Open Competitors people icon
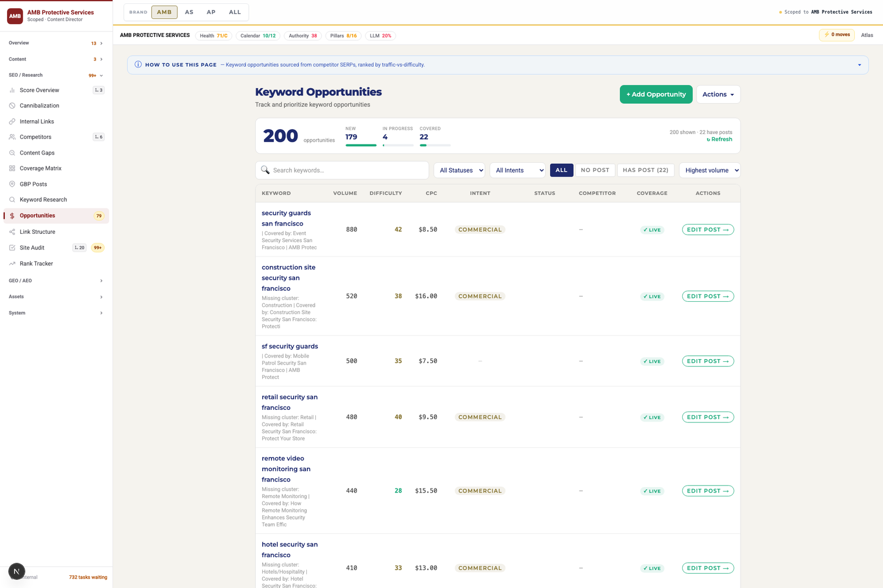Screen dimensions: 883x588 point(12,137)
